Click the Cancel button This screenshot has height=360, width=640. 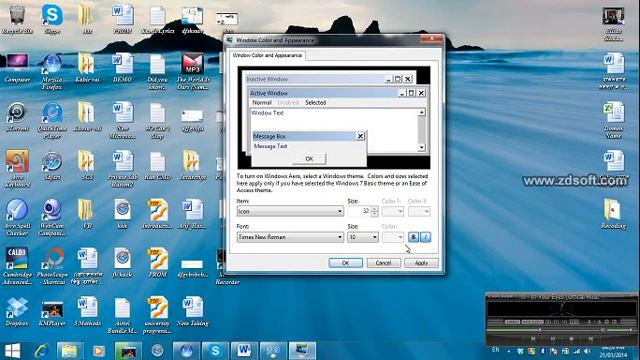[383, 263]
